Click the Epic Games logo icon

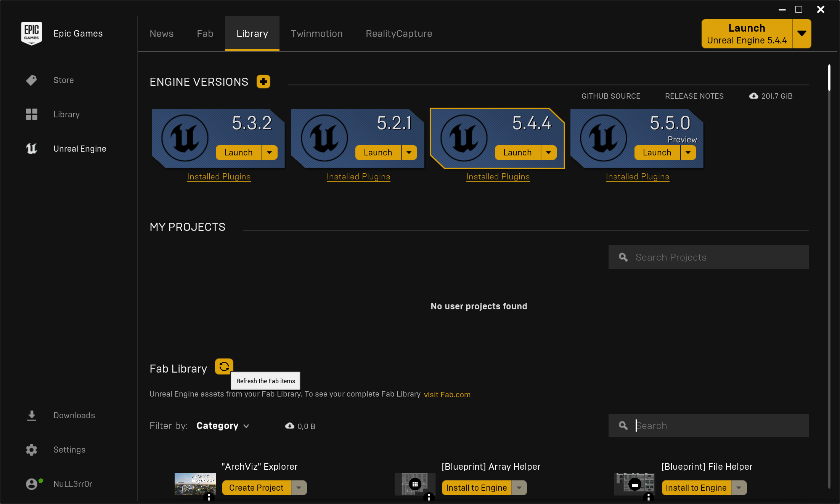[32, 33]
